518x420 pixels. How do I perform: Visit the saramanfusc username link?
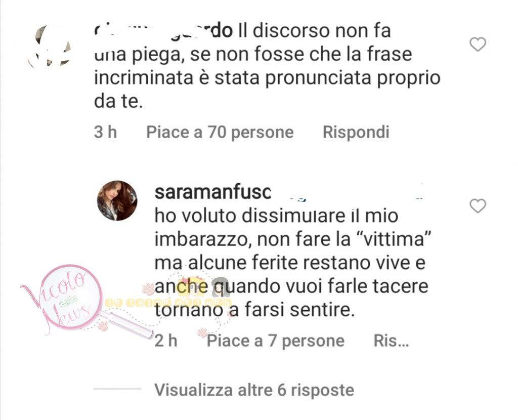click(x=213, y=192)
